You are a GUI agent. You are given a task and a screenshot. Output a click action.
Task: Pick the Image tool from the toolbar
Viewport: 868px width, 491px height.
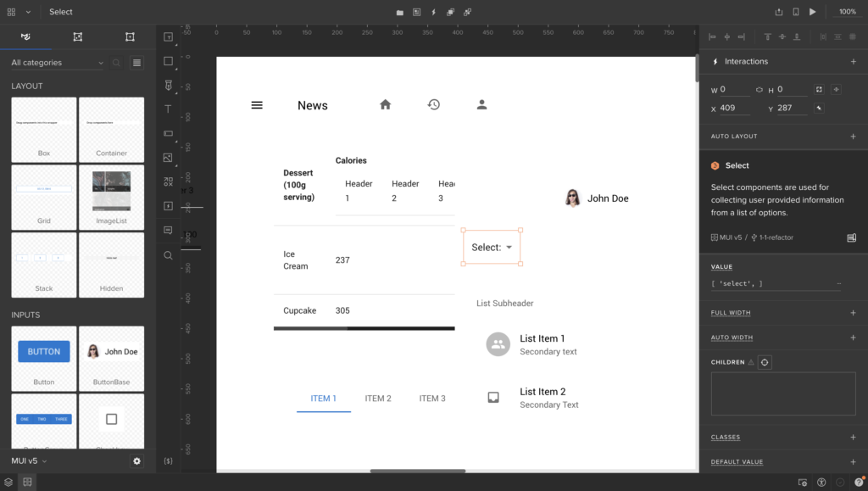[x=168, y=158]
